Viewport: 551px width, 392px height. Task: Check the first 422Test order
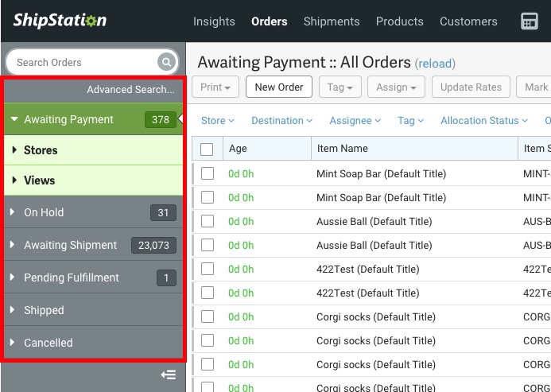pyautogui.click(x=208, y=269)
